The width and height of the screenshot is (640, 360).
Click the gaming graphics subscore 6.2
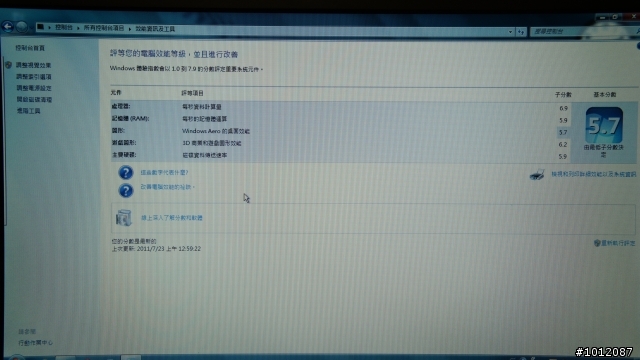pyautogui.click(x=563, y=144)
